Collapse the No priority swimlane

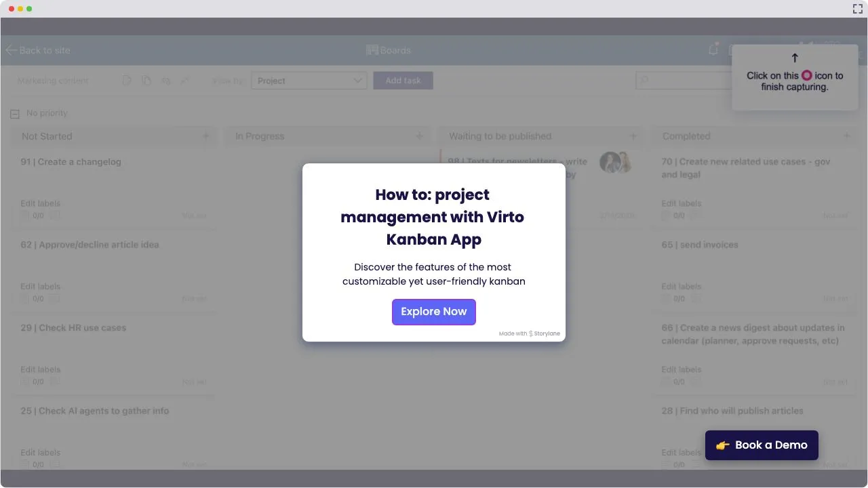coord(15,114)
